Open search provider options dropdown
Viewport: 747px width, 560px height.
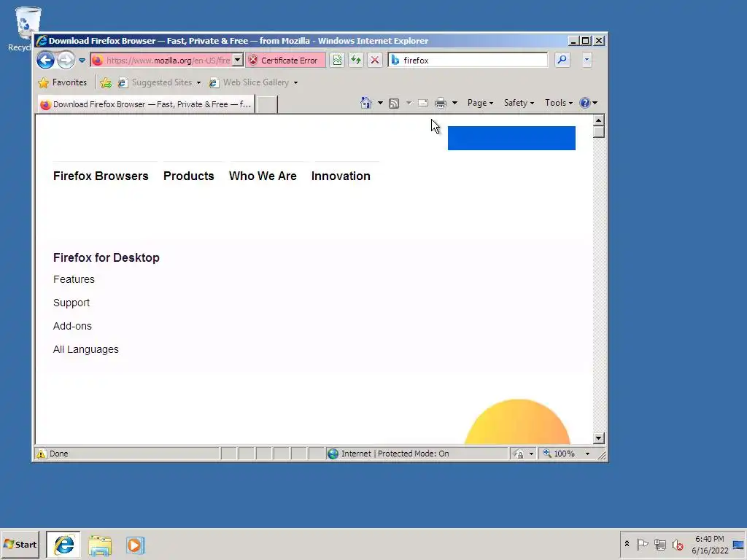pyautogui.click(x=587, y=60)
